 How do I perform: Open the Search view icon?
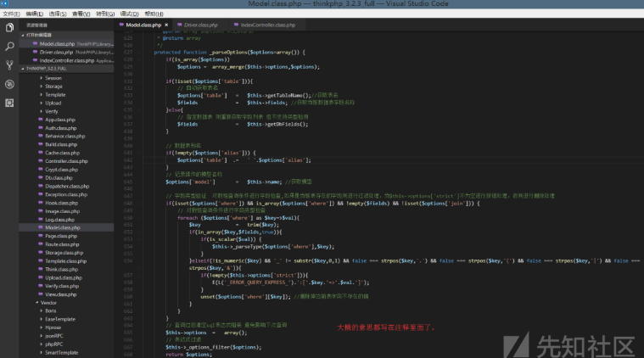9,47
